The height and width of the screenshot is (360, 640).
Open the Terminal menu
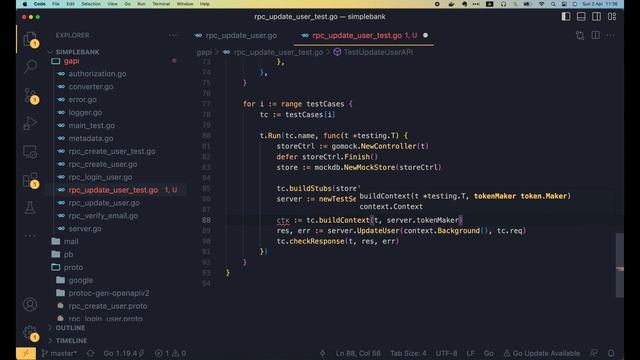pyautogui.click(x=161, y=4)
